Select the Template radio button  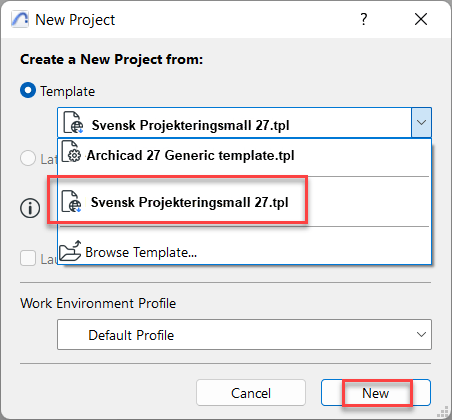coord(28,90)
